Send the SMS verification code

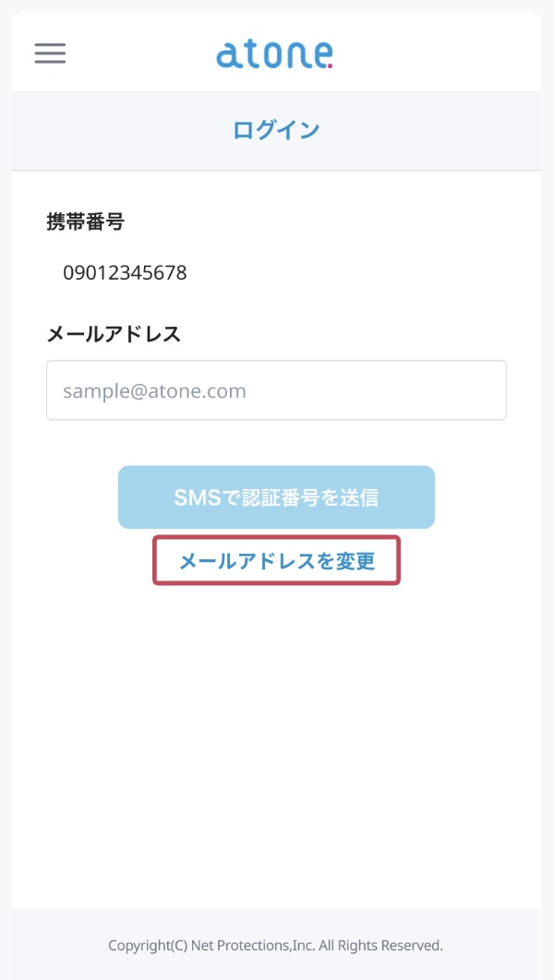click(x=276, y=497)
